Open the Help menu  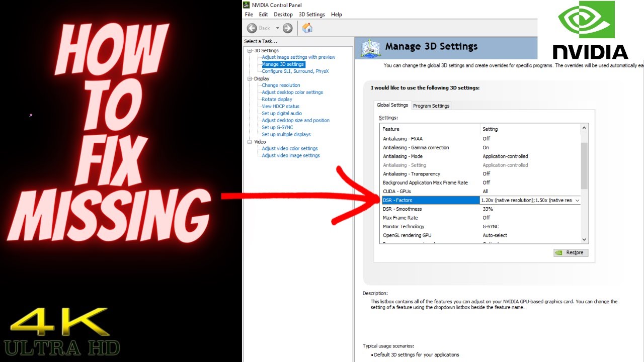337,15
